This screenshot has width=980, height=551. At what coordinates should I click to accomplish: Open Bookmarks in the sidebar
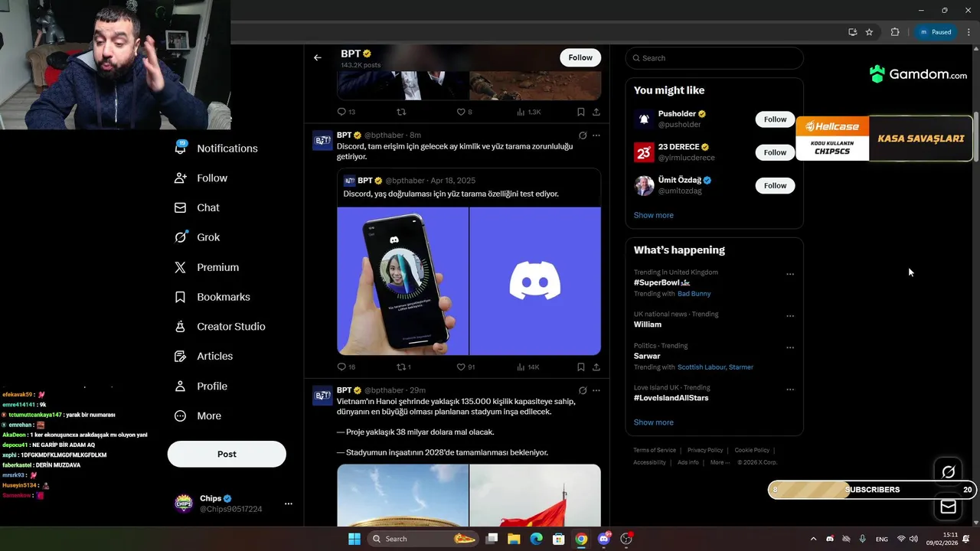213,297
